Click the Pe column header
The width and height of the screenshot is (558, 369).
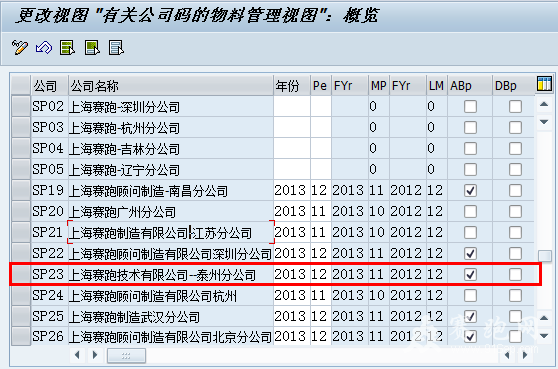pos(321,85)
